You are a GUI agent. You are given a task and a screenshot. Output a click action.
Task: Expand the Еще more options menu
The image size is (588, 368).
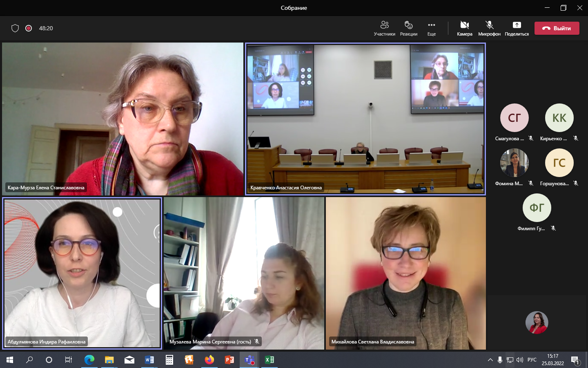click(x=432, y=28)
